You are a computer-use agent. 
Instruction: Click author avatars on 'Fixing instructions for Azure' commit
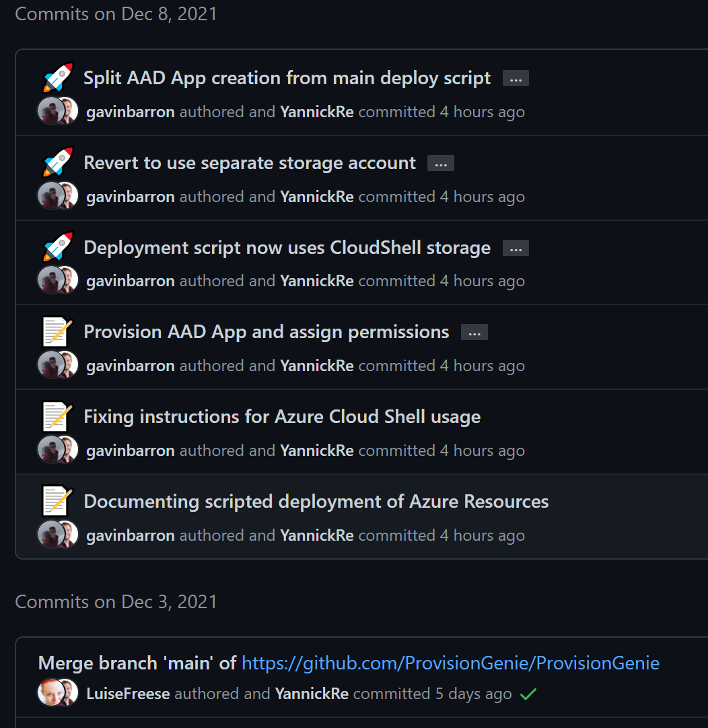tap(58, 450)
